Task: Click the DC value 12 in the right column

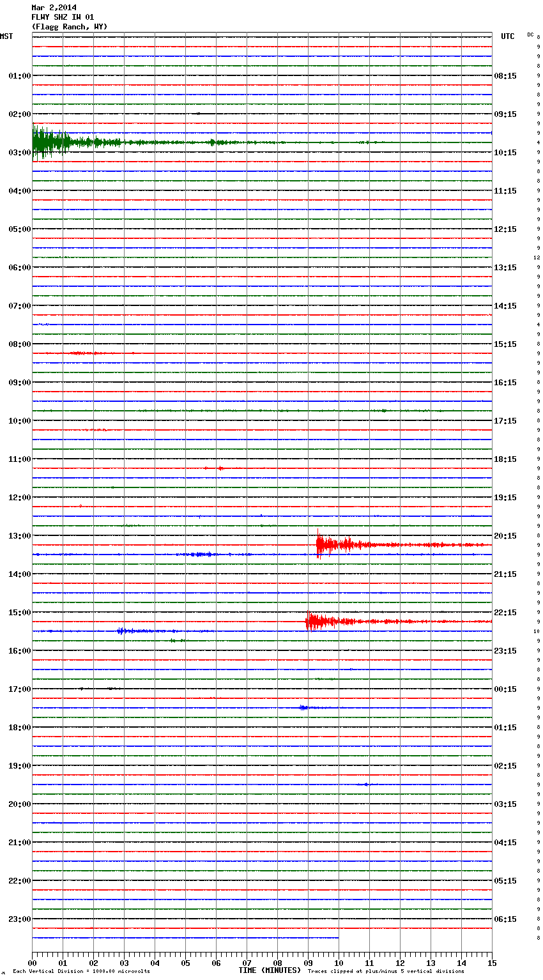Action: click(x=537, y=257)
